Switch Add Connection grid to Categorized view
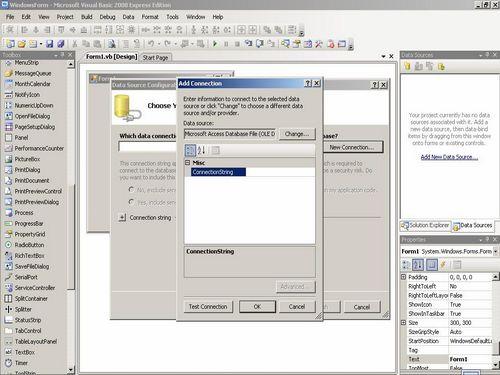This screenshot has height=375, width=500. click(x=190, y=150)
